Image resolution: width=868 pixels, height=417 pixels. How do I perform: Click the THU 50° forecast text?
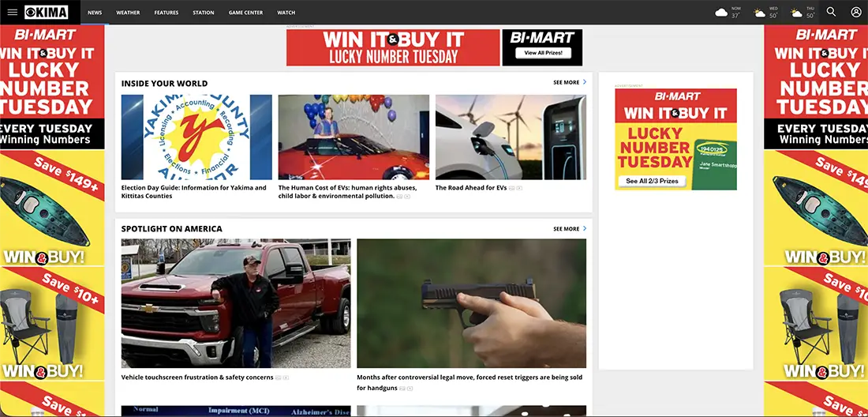[x=810, y=13]
